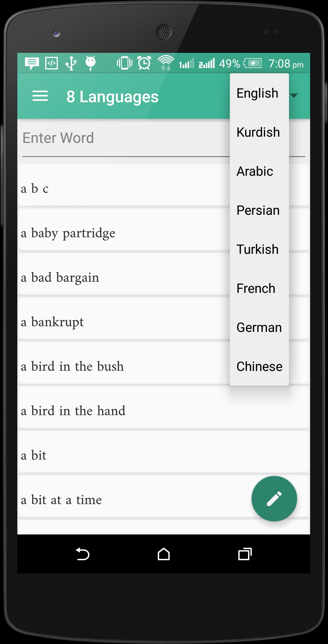Tap the alarm clock status icon

(144, 63)
